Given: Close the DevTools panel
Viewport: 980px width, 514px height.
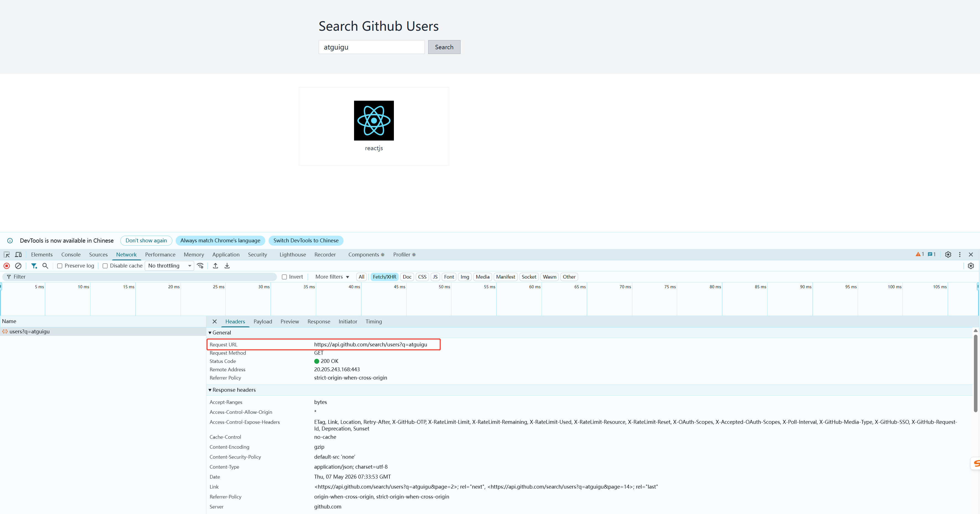Looking at the screenshot, I should (971, 255).
